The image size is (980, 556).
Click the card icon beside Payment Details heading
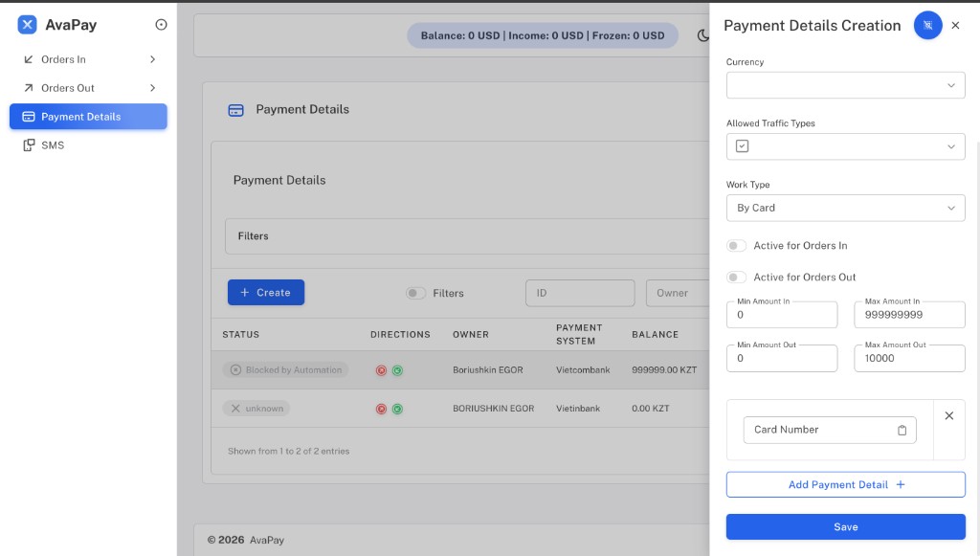click(x=235, y=110)
